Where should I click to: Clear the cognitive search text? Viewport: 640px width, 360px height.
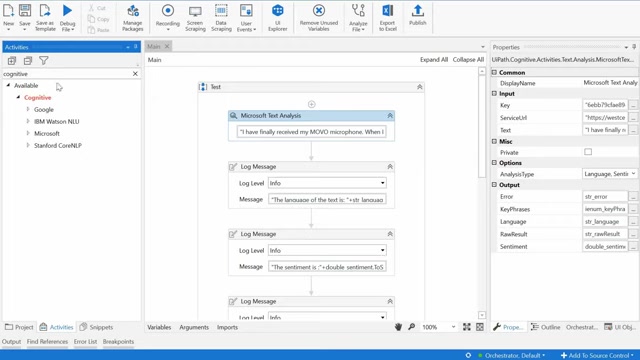135,73
